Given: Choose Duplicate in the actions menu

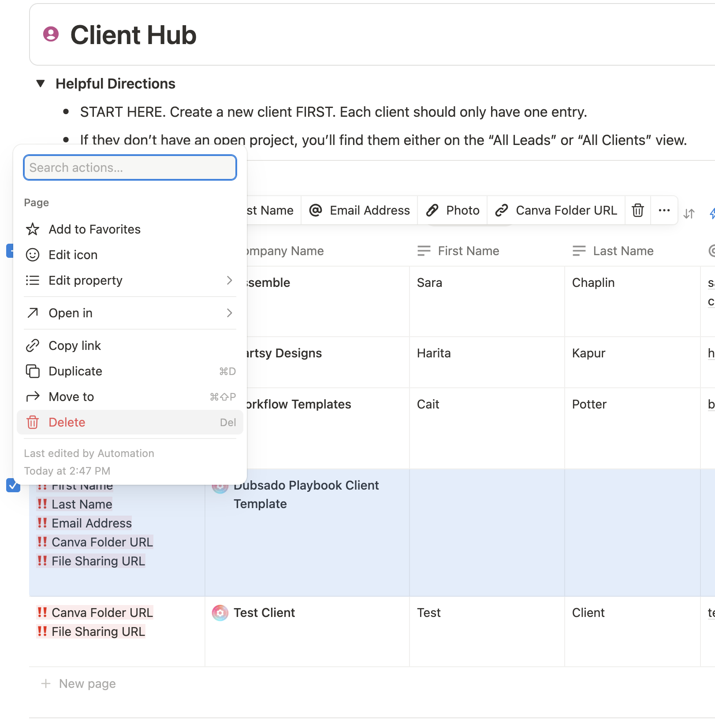Looking at the screenshot, I should pyautogui.click(x=130, y=371).
